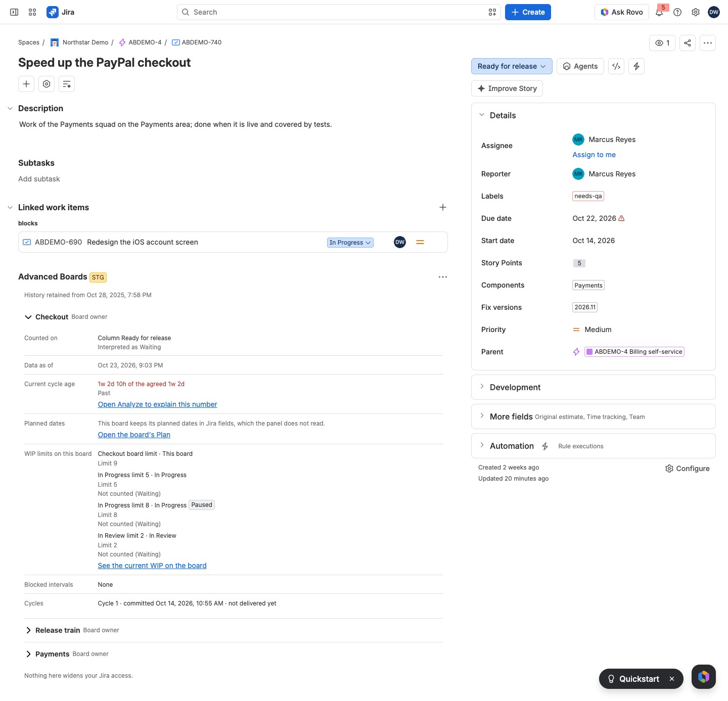
Task: Go to Spaces breadcrumb
Action: 29,42
